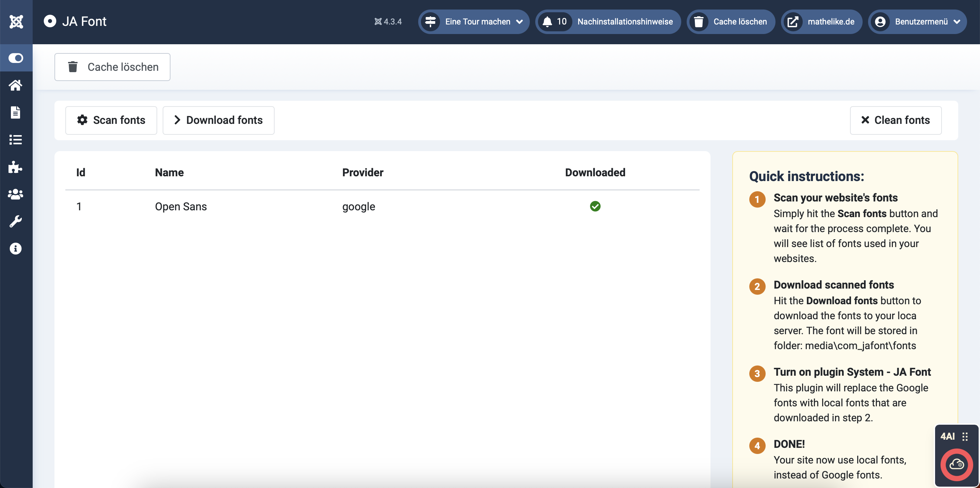Click the Clean fonts button
980x488 pixels.
(896, 120)
